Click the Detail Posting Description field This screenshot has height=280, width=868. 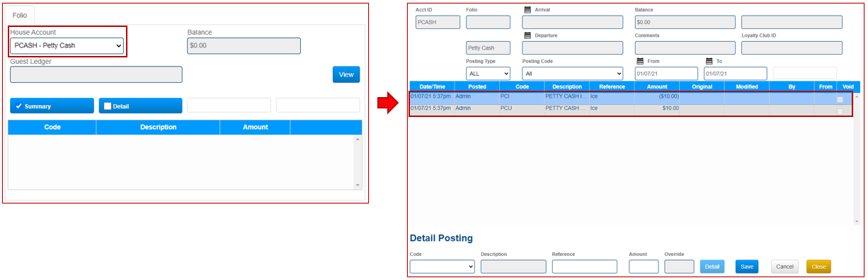tap(513, 267)
